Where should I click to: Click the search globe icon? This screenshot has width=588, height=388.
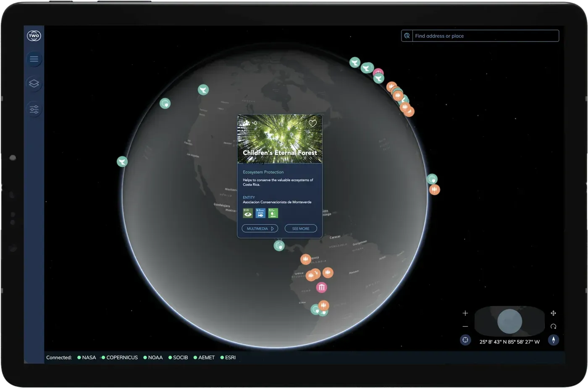click(407, 36)
